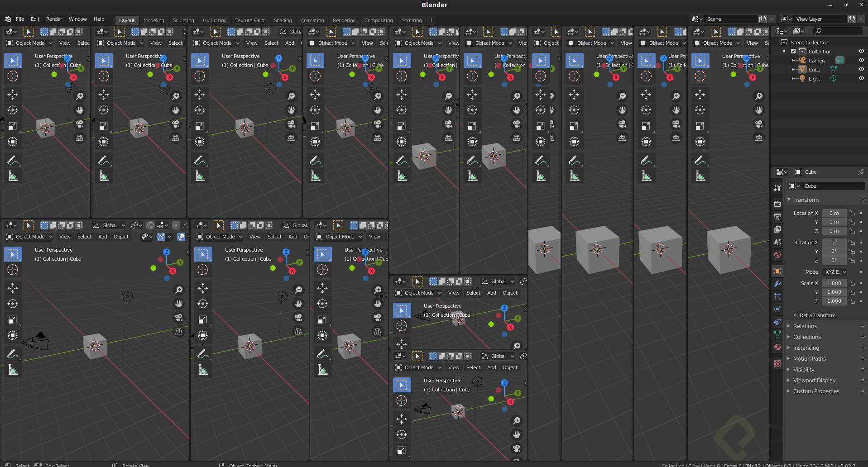Viewport: 868px width, 467px height.
Task: Select the Move tool in the viewport toolbar
Action: pyautogui.click(x=13, y=94)
